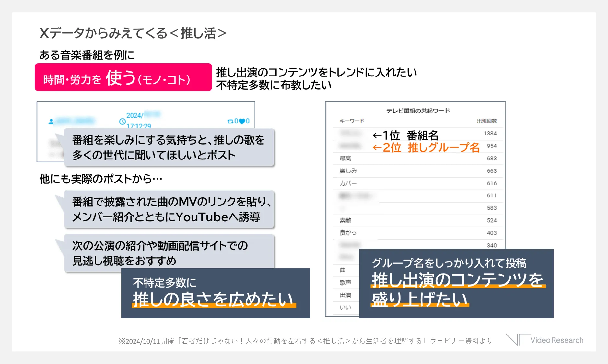Click the subtitle ある音楽番組を例に
This screenshot has width=608, height=364.
tap(87, 55)
